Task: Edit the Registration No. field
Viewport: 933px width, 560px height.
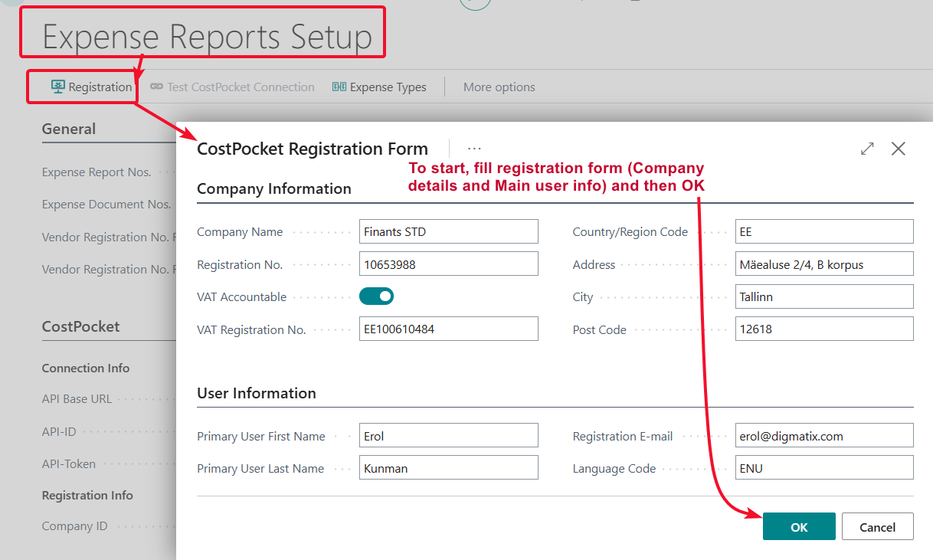Action: coord(449,264)
